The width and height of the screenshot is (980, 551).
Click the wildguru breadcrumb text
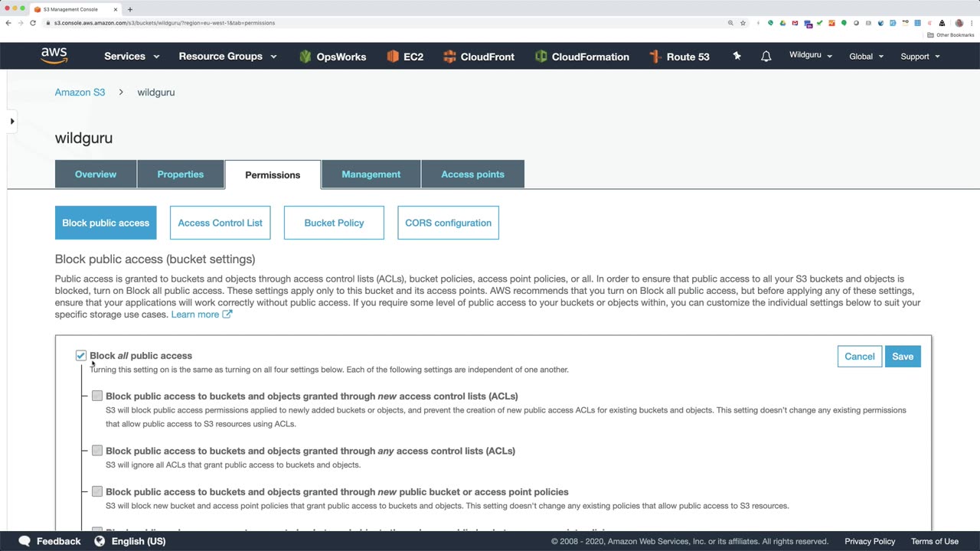(156, 92)
